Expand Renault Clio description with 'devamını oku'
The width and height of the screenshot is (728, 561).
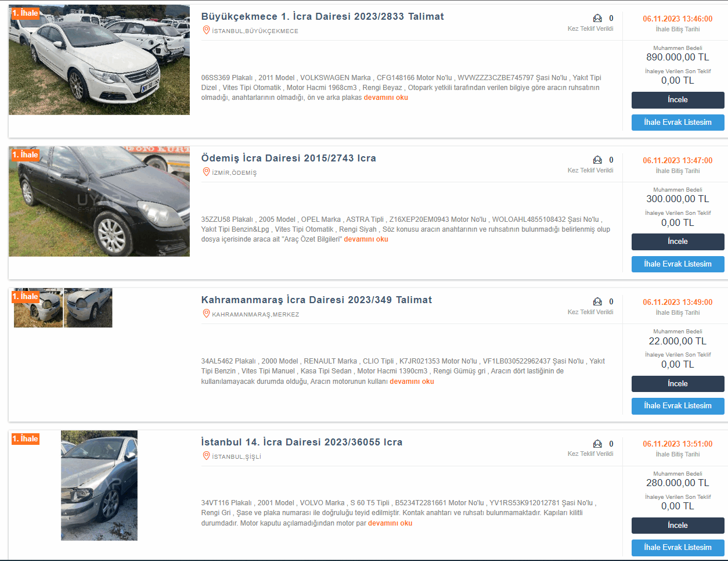coord(412,382)
